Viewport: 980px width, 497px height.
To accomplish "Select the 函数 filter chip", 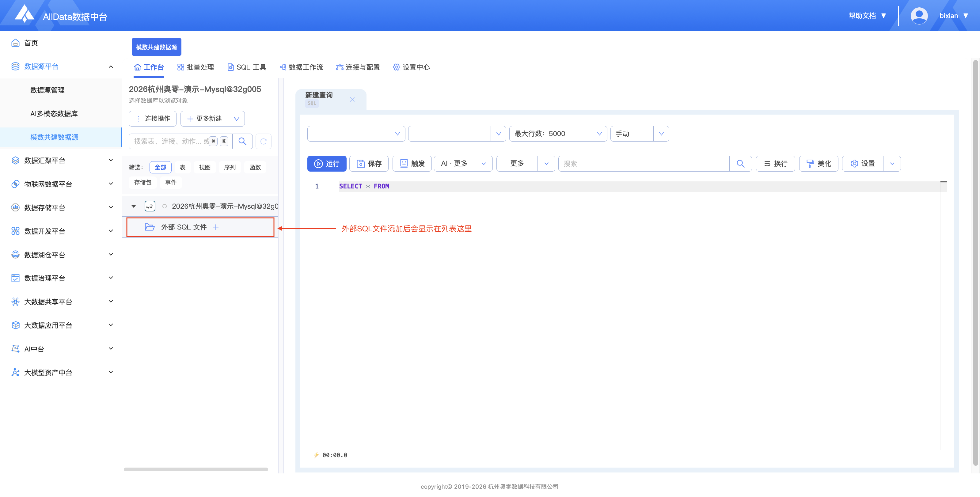I will coord(255,167).
